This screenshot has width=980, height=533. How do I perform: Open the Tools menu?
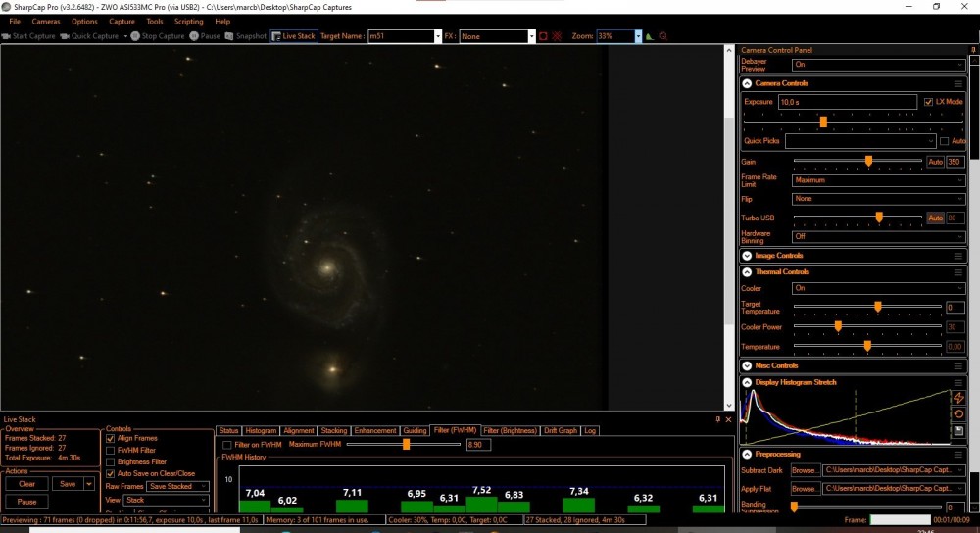click(x=155, y=22)
